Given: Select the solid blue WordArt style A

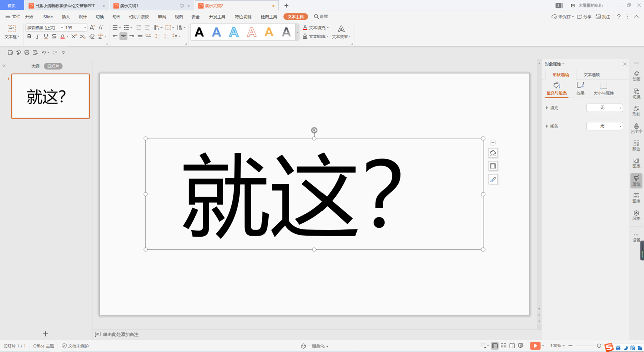Looking at the screenshot, I should pos(217,32).
